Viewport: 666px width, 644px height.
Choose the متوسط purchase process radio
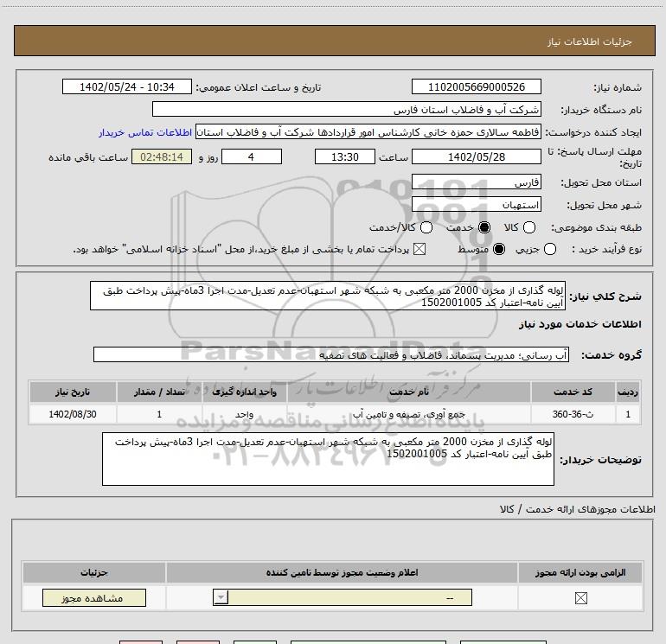[499, 249]
